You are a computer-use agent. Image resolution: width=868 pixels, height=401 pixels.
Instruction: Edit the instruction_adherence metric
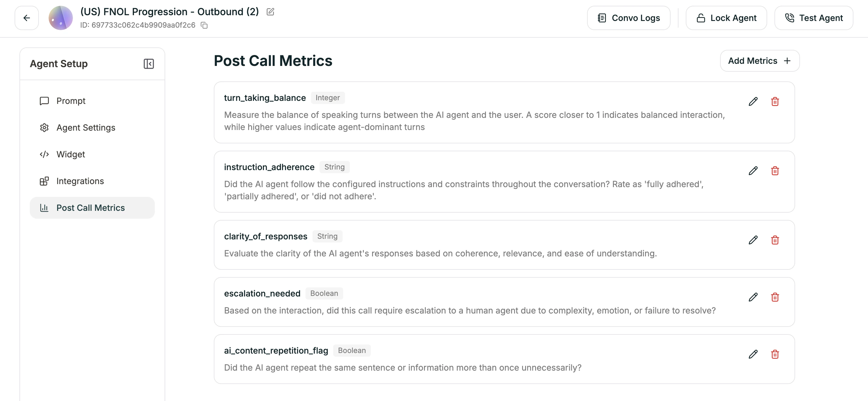click(x=753, y=171)
